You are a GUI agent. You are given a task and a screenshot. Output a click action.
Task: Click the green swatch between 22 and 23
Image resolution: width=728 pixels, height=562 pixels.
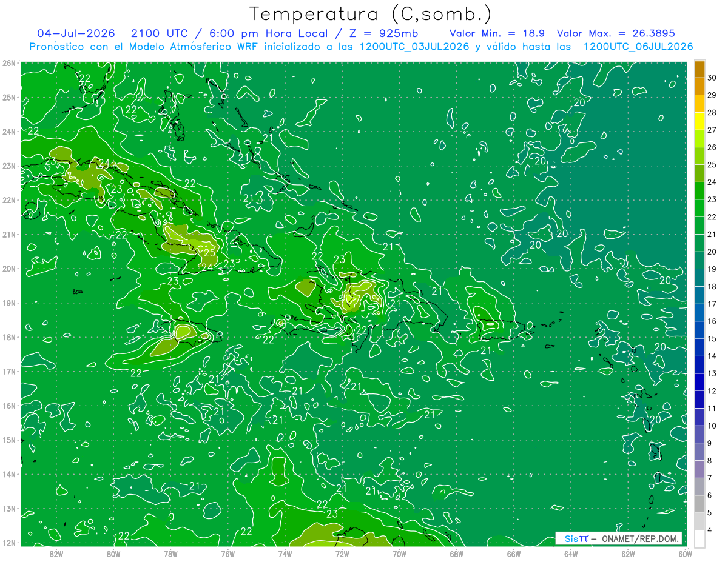699,208
